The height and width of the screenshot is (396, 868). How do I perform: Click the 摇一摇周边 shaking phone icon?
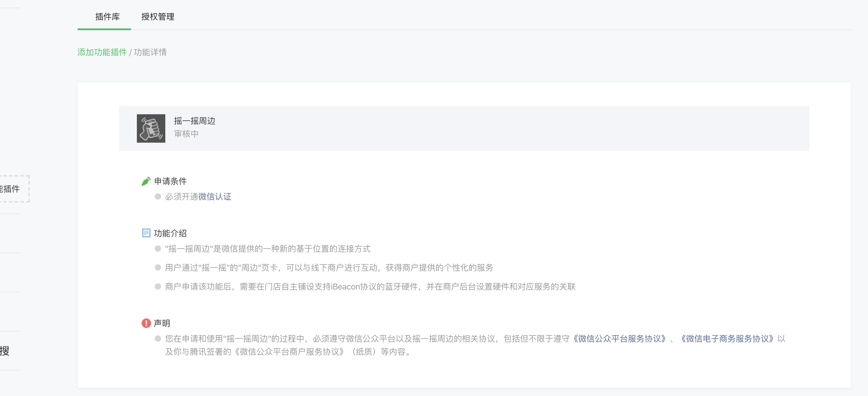click(150, 128)
